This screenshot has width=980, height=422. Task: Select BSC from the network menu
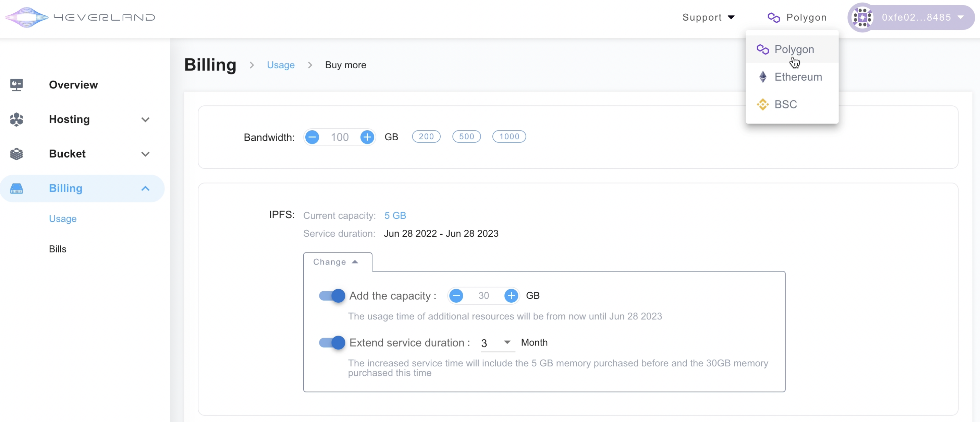click(x=785, y=104)
